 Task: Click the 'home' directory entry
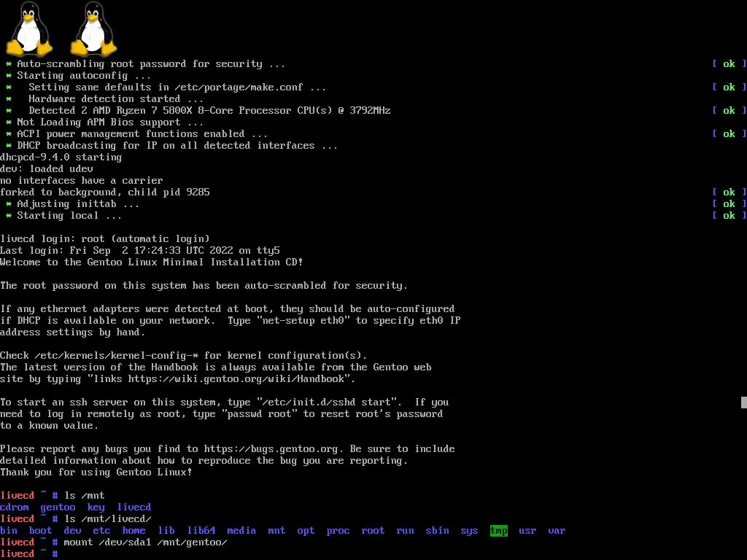click(x=134, y=531)
